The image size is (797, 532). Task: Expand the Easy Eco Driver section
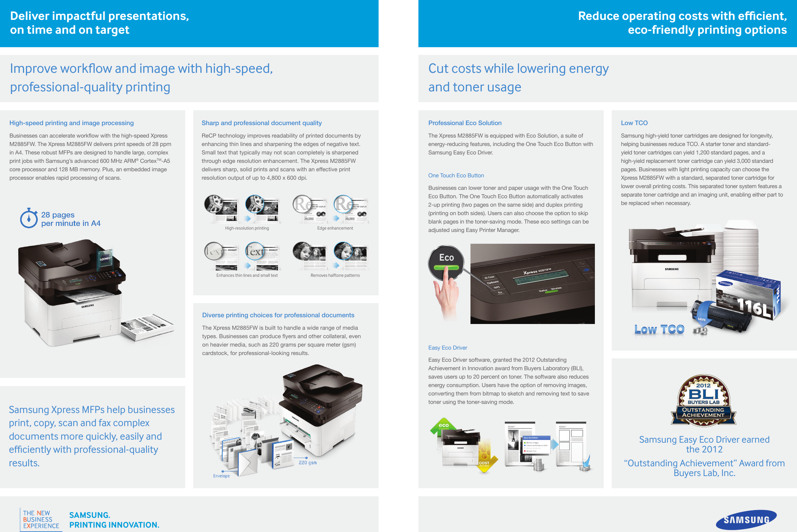click(x=449, y=346)
